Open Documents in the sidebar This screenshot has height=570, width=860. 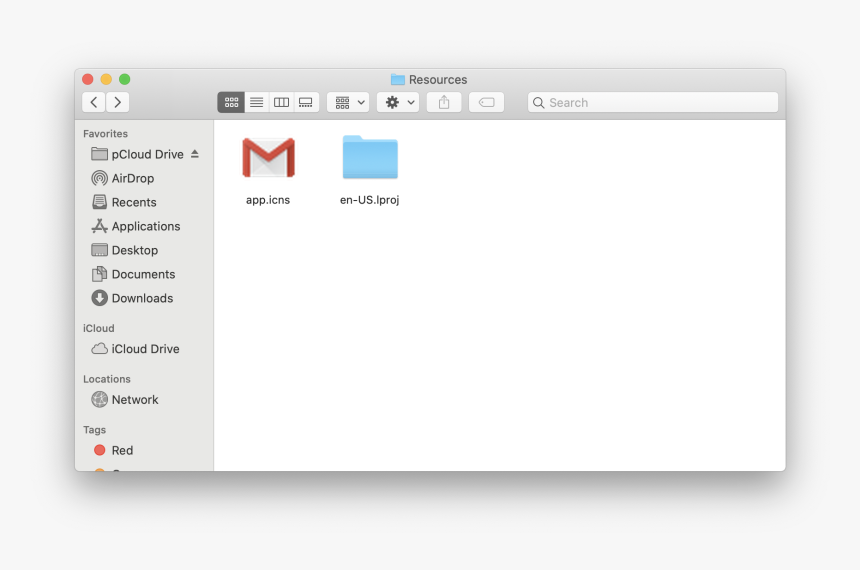(144, 274)
